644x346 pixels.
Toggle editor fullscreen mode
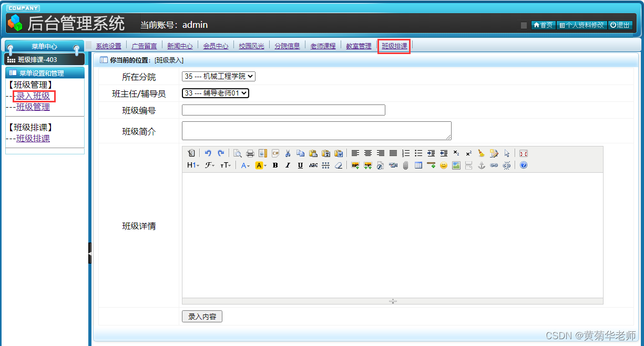pyautogui.click(x=524, y=153)
